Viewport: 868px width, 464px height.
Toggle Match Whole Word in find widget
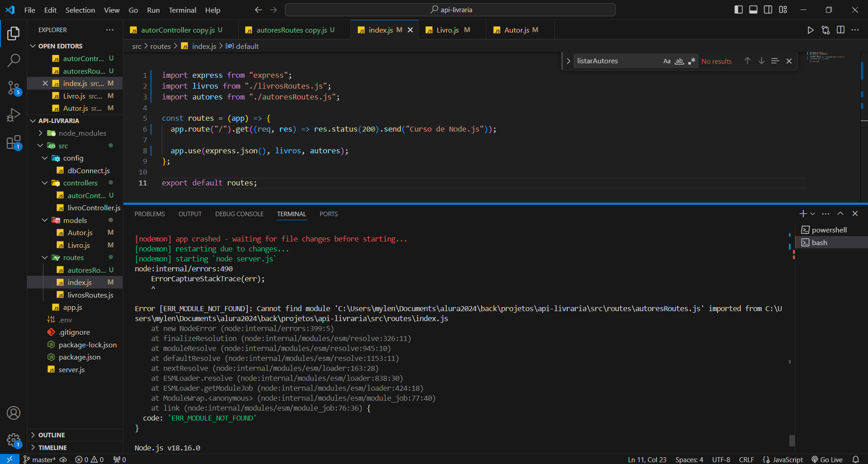coord(679,61)
